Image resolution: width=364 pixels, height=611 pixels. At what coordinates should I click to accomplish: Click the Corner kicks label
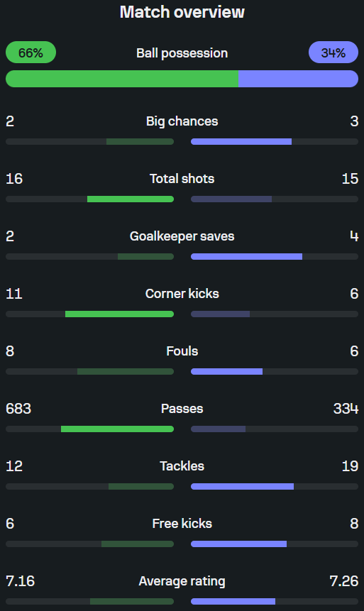coord(182,293)
